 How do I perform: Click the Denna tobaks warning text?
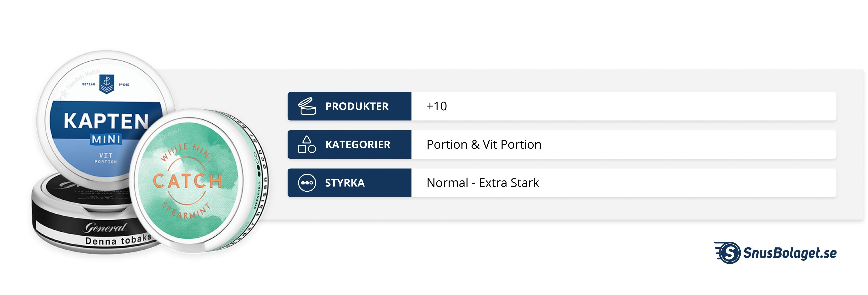118,240
